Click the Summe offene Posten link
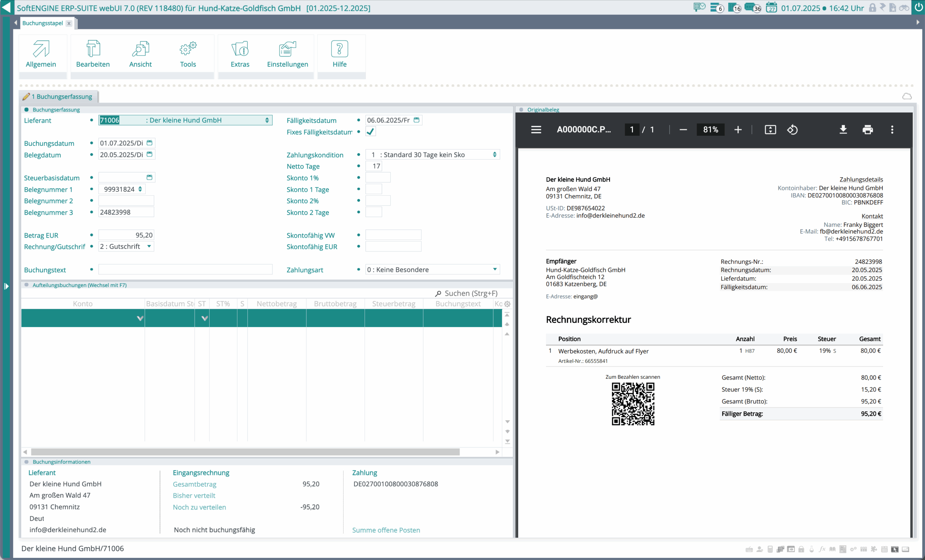This screenshot has height=560, width=925. 386,530
